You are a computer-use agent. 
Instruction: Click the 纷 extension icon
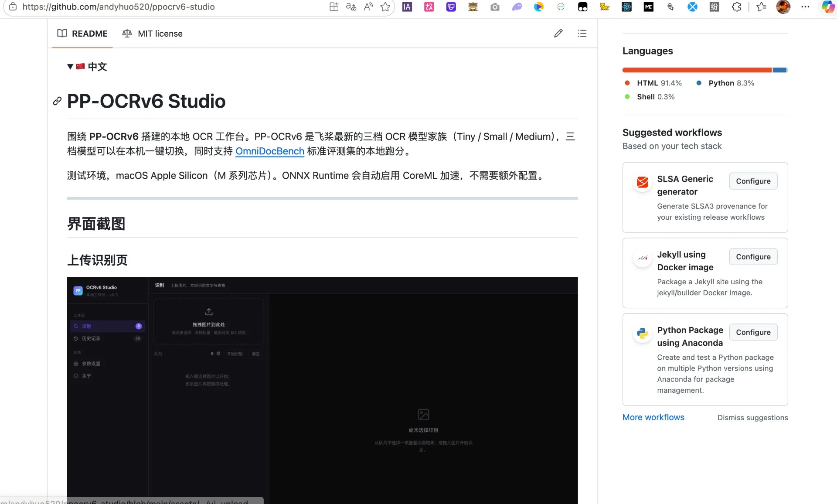click(715, 7)
